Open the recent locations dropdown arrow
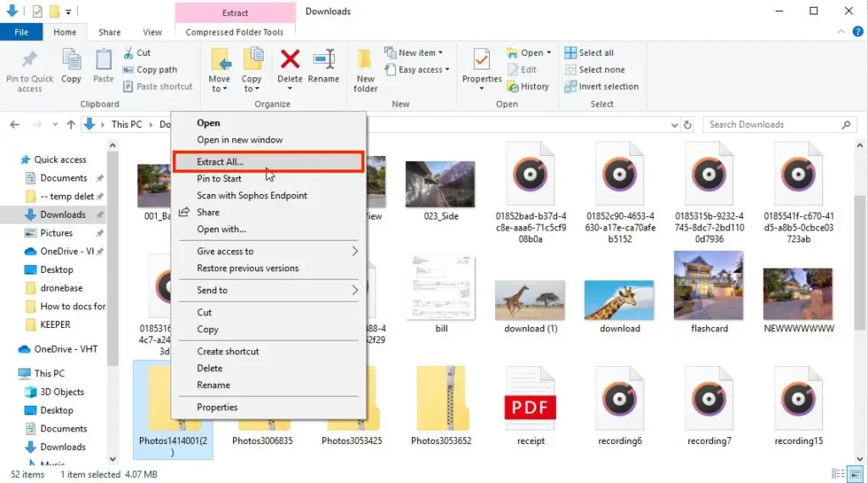The width and height of the screenshot is (868, 483). point(55,125)
